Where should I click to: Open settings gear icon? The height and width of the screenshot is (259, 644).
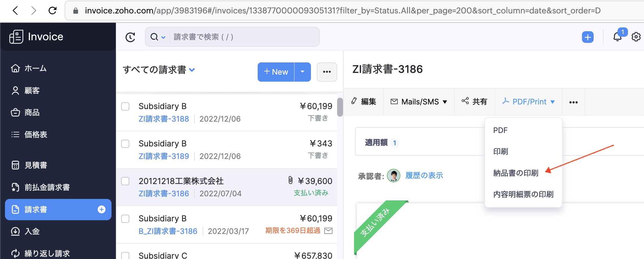pyautogui.click(x=636, y=37)
